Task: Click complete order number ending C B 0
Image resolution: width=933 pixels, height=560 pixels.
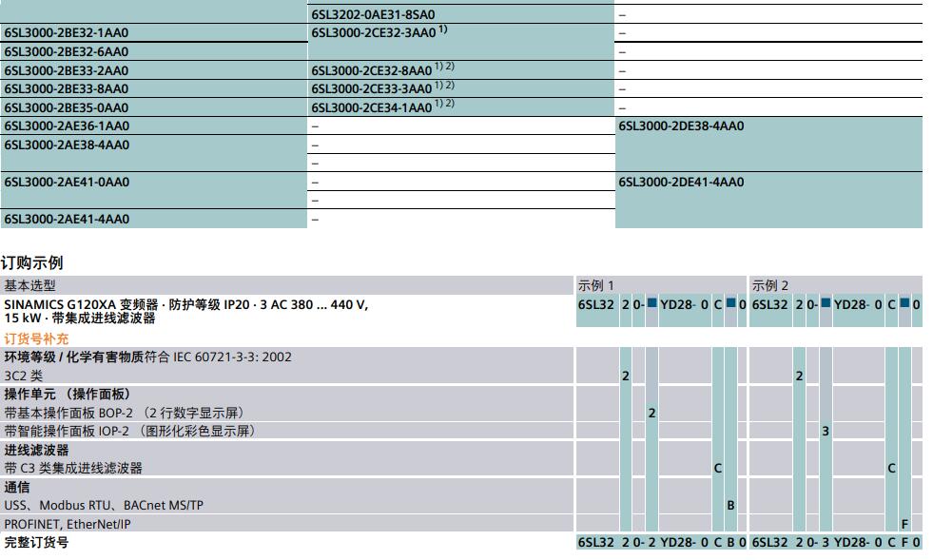Action: 662,542
